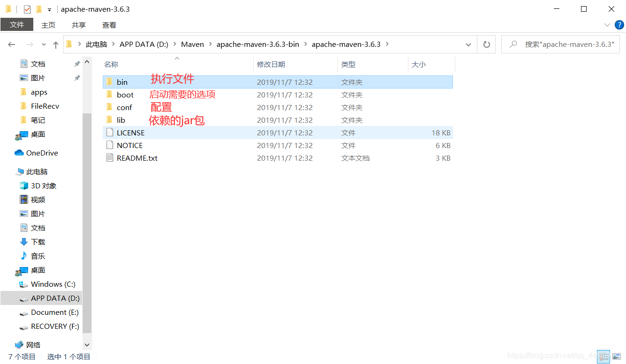Switch to large icons view in status bar
This screenshot has width=626, height=364.
click(x=617, y=357)
